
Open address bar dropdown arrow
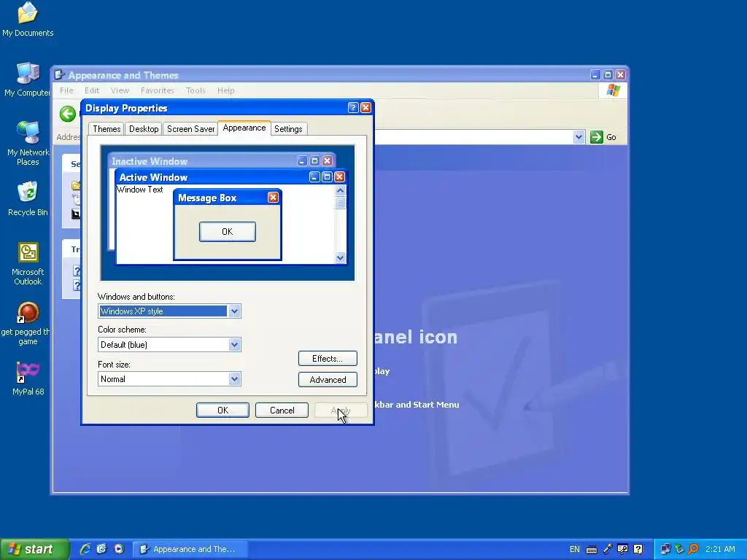pyautogui.click(x=578, y=137)
